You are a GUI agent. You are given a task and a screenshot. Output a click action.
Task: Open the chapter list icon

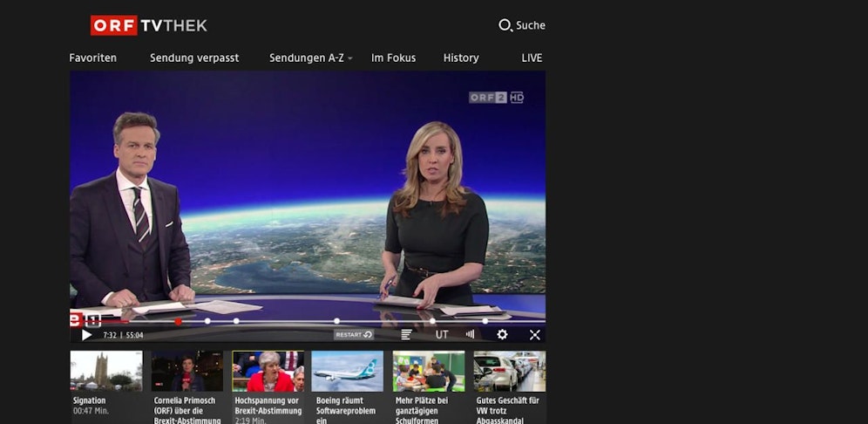[406, 335]
